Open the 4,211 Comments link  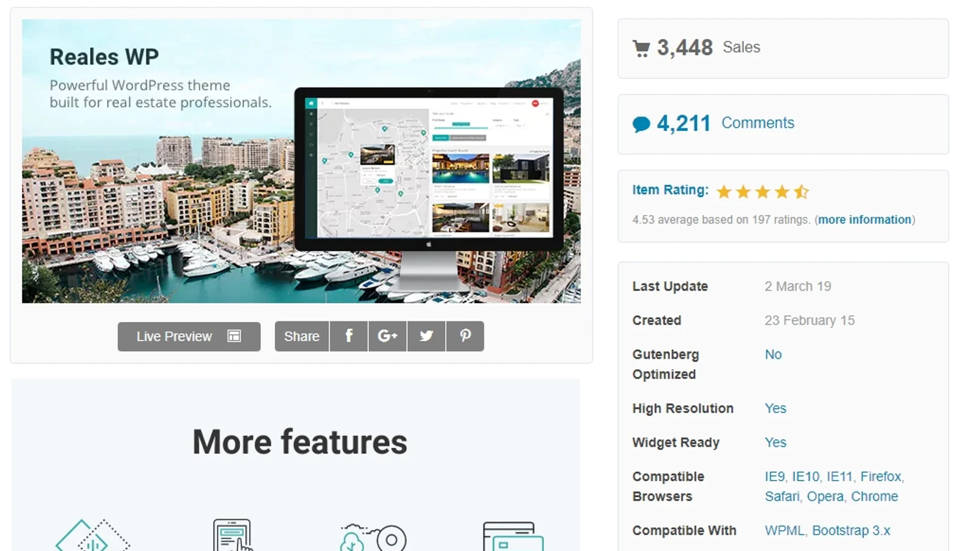click(757, 123)
